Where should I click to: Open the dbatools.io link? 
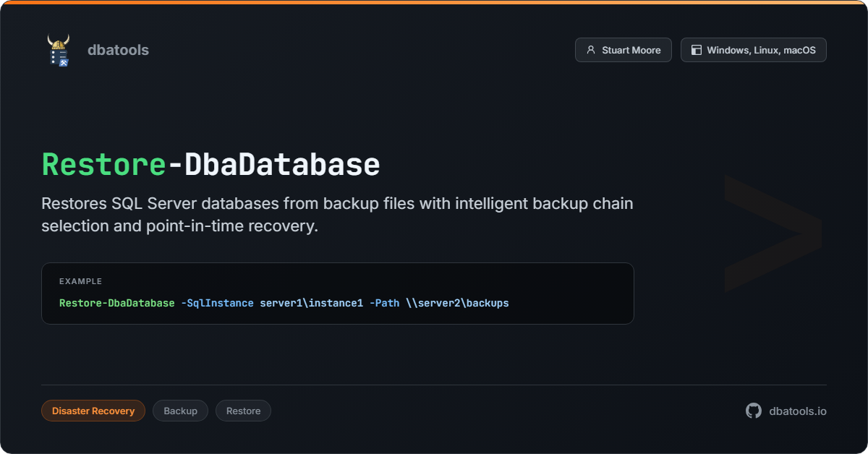pos(797,411)
